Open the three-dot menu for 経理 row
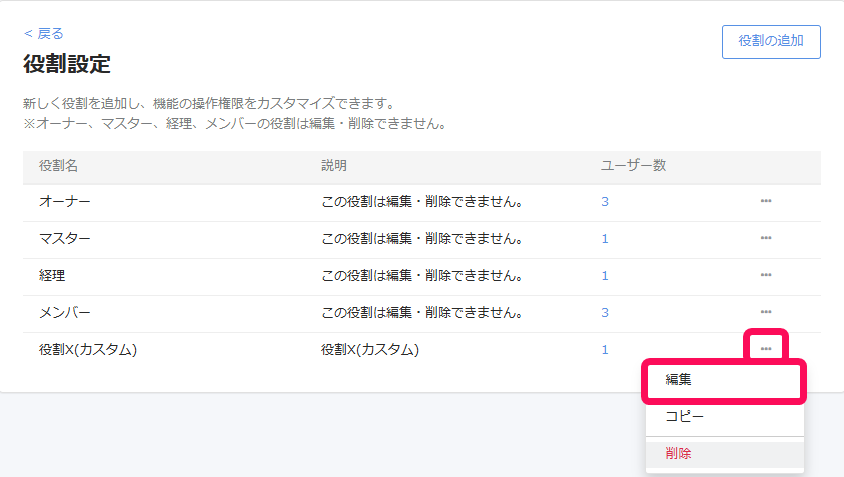This screenshot has height=477, width=844. [x=766, y=275]
